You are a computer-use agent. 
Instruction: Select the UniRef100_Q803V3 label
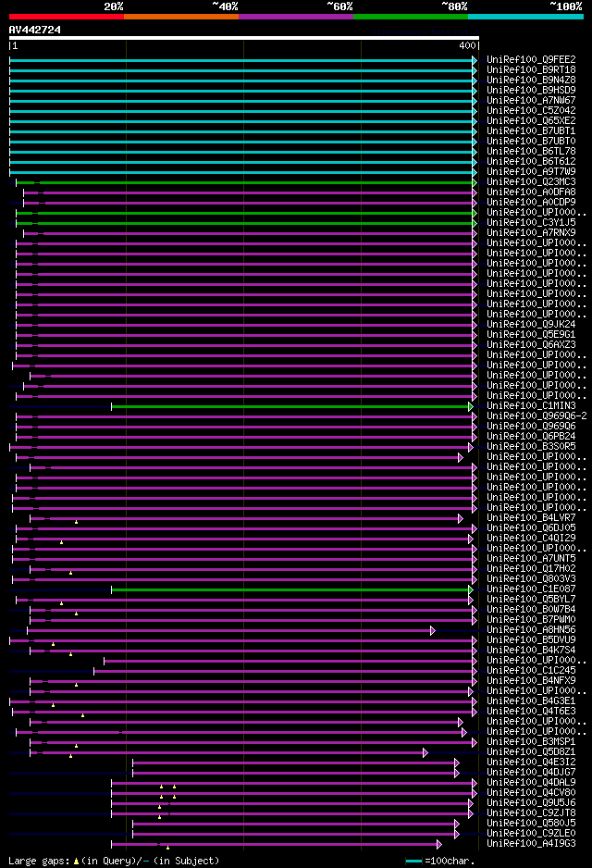[x=531, y=579]
